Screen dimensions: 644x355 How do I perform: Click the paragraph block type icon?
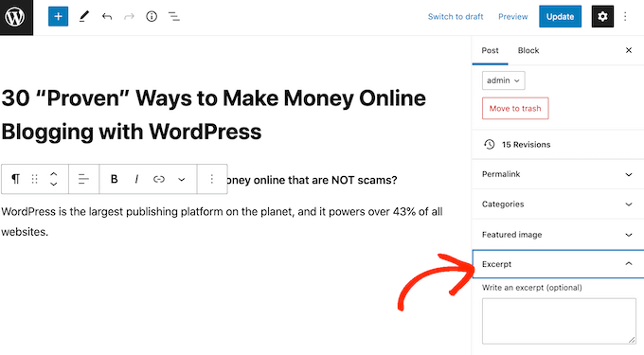click(x=15, y=179)
